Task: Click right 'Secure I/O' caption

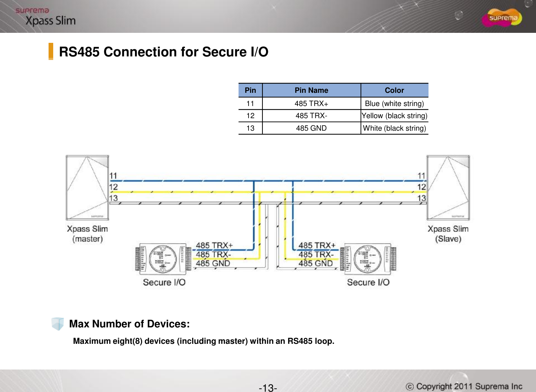Action: 368,282
